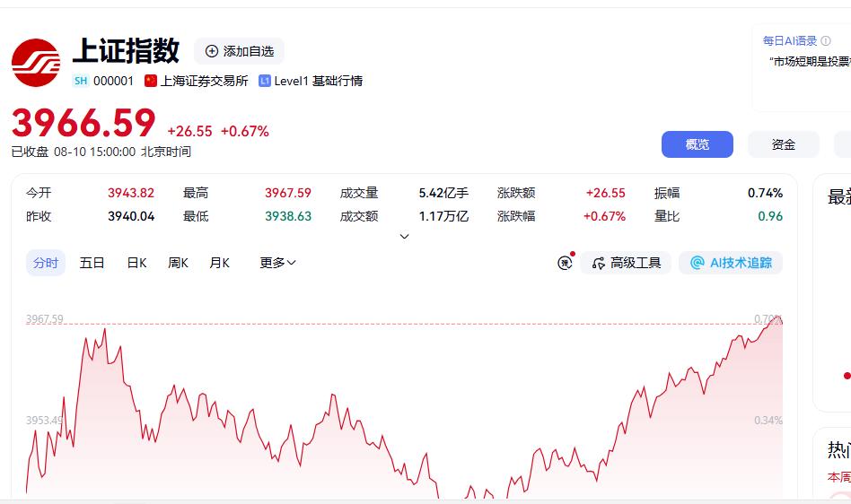This screenshot has height=504, width=851.
Task: Click the 最低 value 3938.63
Action: point(288,216)
